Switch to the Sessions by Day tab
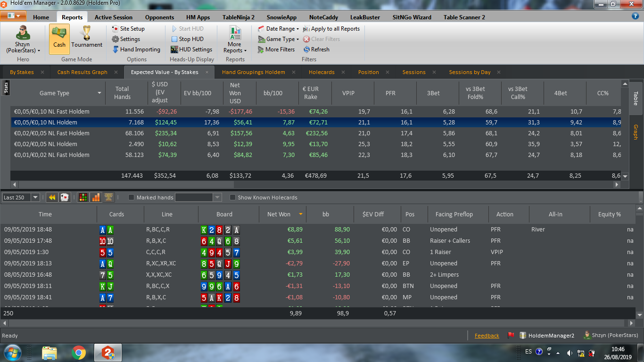Image resolution: width=644 pixels, height=362 pixels. point(470,72)
